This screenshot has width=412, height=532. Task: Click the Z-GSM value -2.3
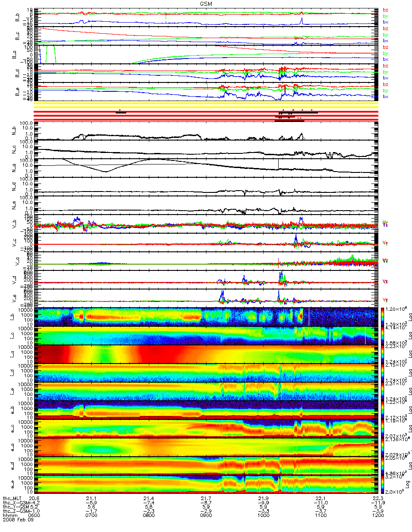pos(149,512)
